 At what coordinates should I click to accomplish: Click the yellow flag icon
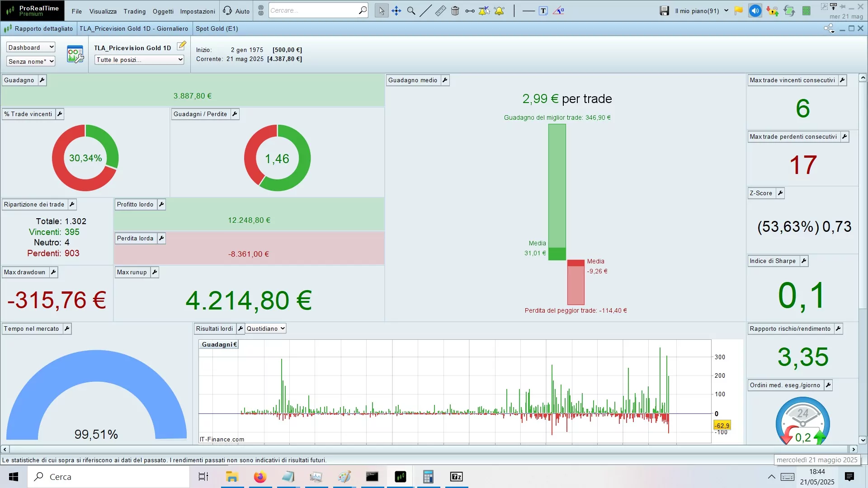(739, 11)
